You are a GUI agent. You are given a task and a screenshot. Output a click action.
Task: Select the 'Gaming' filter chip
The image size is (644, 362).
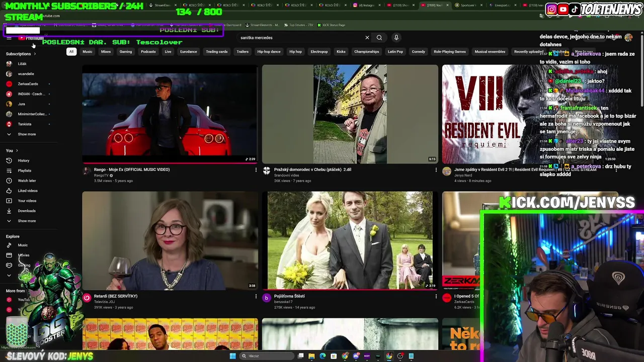pos(126,52)
